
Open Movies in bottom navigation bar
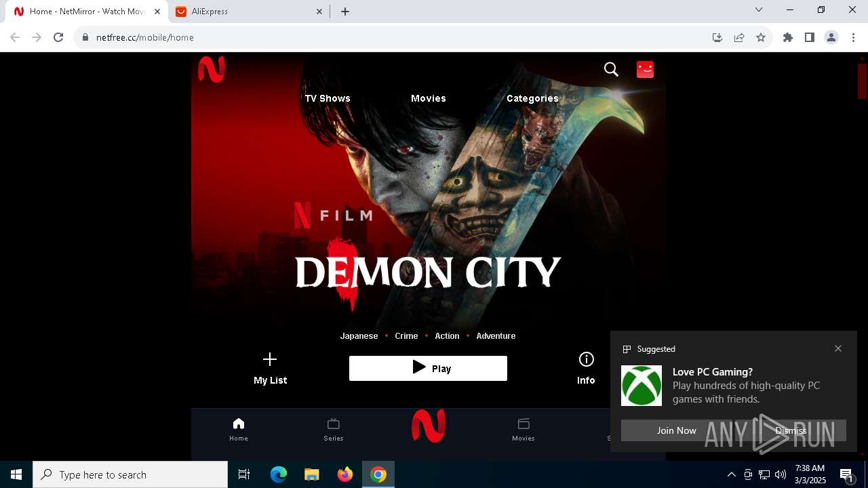524,429
